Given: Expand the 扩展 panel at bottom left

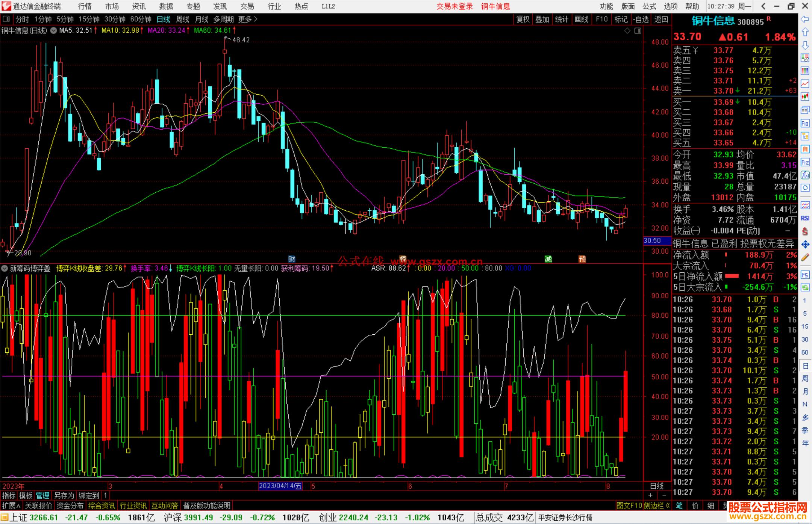Looking at the screenshot, I should point(11,506).
